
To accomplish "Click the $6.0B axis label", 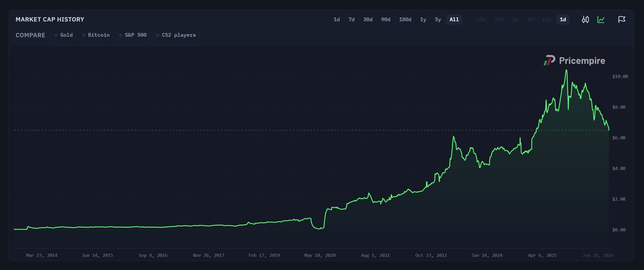I will point(619,138).
